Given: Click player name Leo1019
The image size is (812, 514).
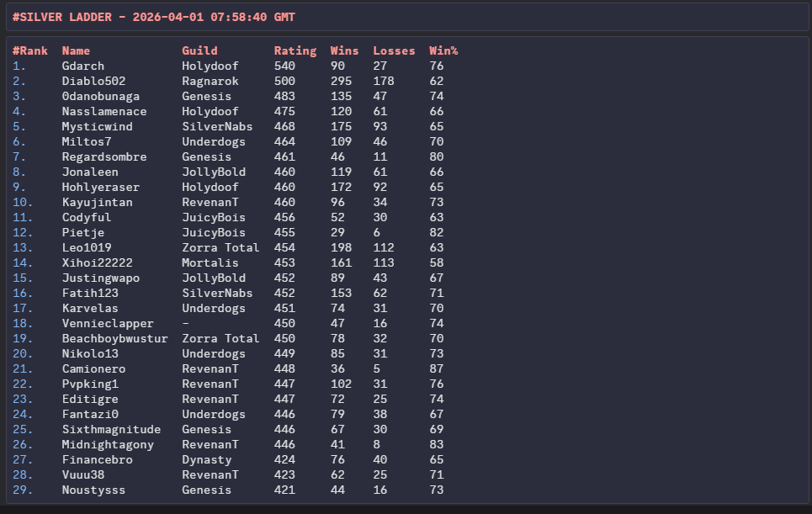Looking at the screenshot, I should [87, 247].
